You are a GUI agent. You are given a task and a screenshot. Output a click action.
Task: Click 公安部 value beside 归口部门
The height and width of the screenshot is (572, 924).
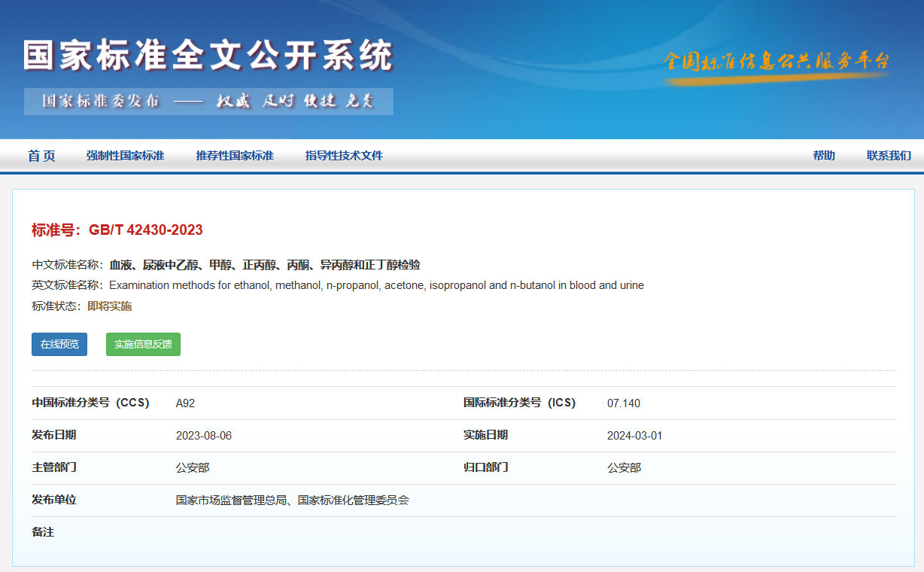624,468
